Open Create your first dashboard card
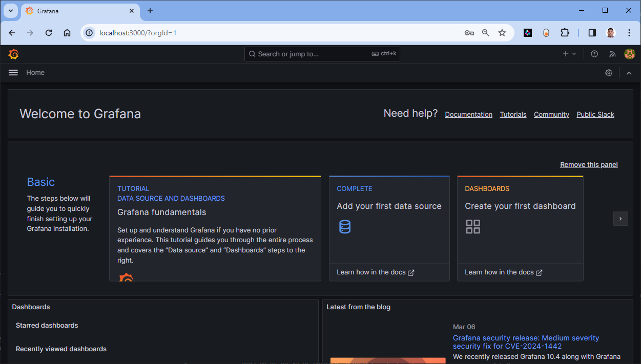641x364 pixels. [520, 228]
